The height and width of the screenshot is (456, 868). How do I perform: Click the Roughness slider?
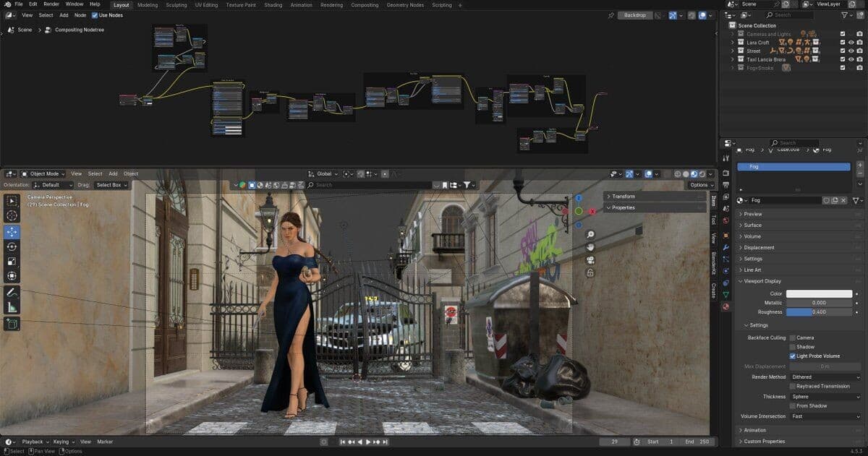[x=820, y=312]
